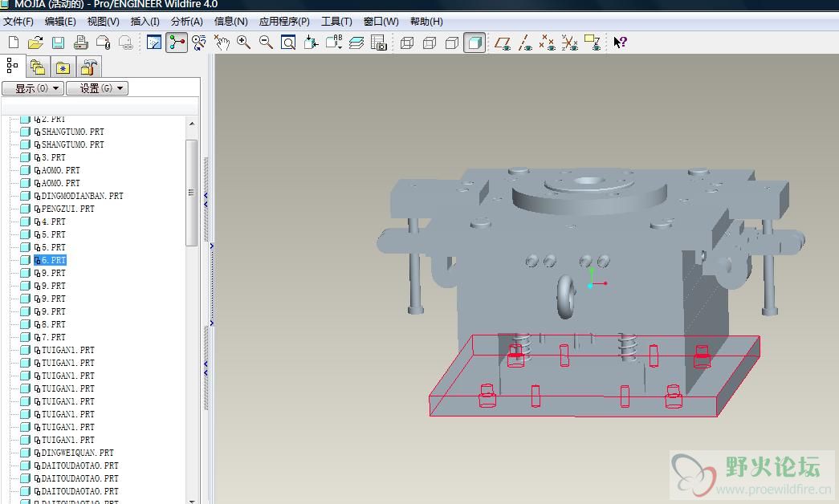This screenshot has height=504, width=839.
Task: Open the 帮助(H) menu
Action: tap(426, 22)
